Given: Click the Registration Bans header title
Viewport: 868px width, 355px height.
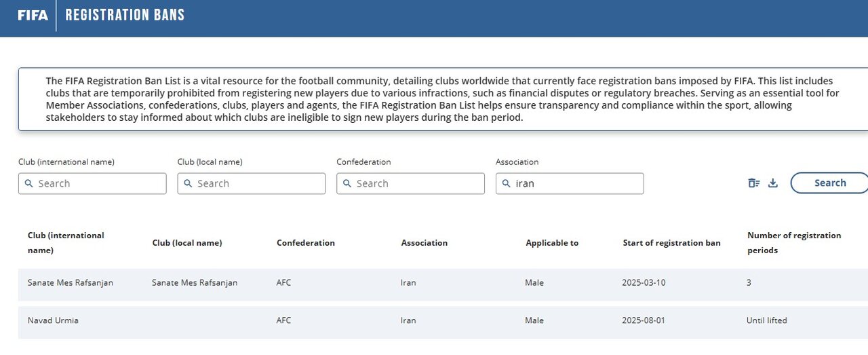Looking at the screenshot, I should click(x=125, y=15).
